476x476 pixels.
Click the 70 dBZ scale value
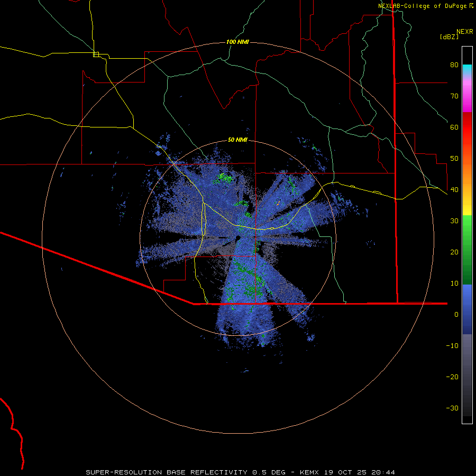(454, 96)
